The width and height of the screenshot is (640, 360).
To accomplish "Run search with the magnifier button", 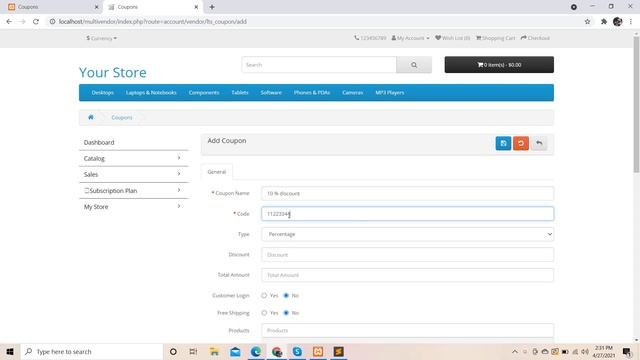I will point(414,65).
